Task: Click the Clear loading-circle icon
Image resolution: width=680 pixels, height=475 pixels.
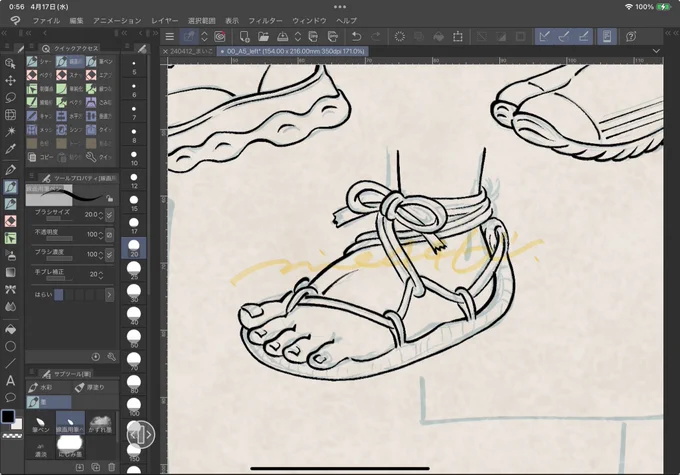Action: click(399, 37)
